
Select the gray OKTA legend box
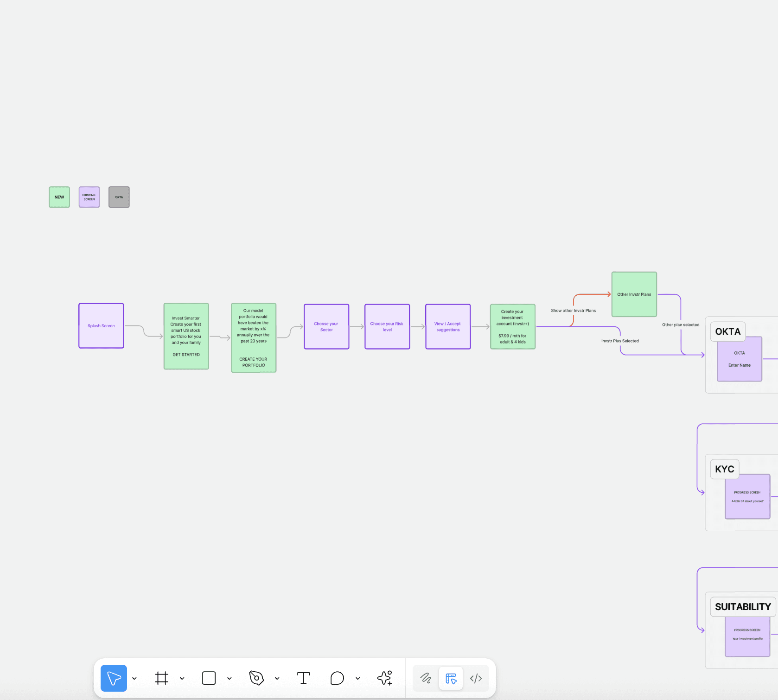(x=119, y=197)
